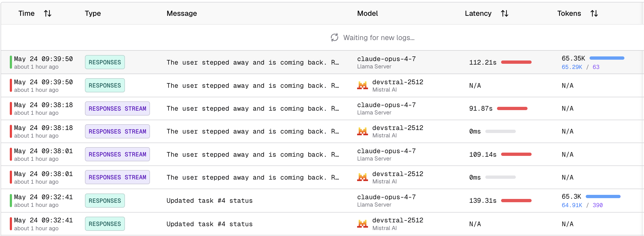Click RESPONSES STREAM badge in 09:38:01 devstral row

point(117,177)
